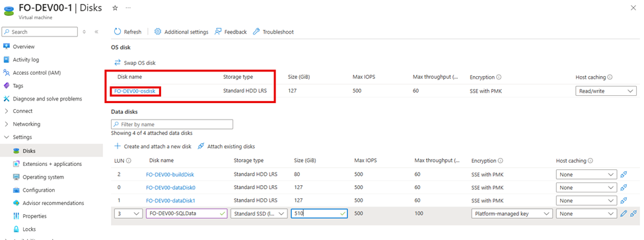Image resolution: width=644 pixels, height=240 pixels.
Task: Open Activity log in sidebar
Action: pos(26,60)
